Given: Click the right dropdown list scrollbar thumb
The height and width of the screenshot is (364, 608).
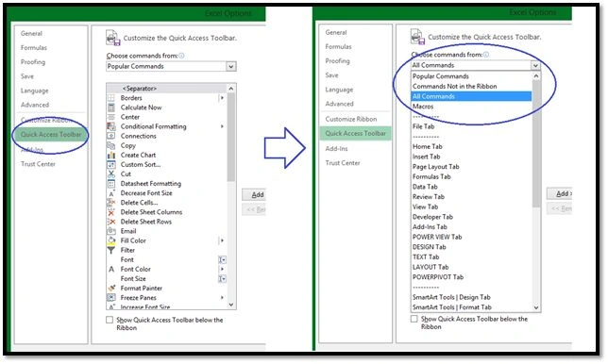Looking at the screenshot, I should [x=536, y=144].
